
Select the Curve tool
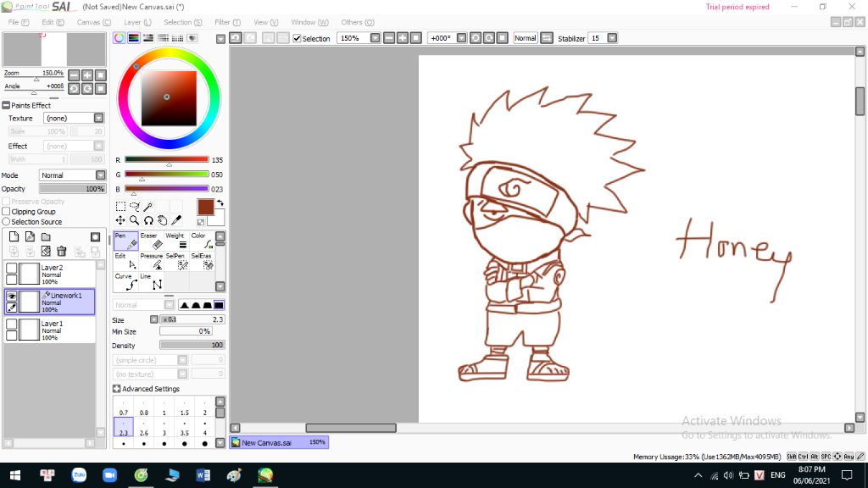tap(125, 281)
